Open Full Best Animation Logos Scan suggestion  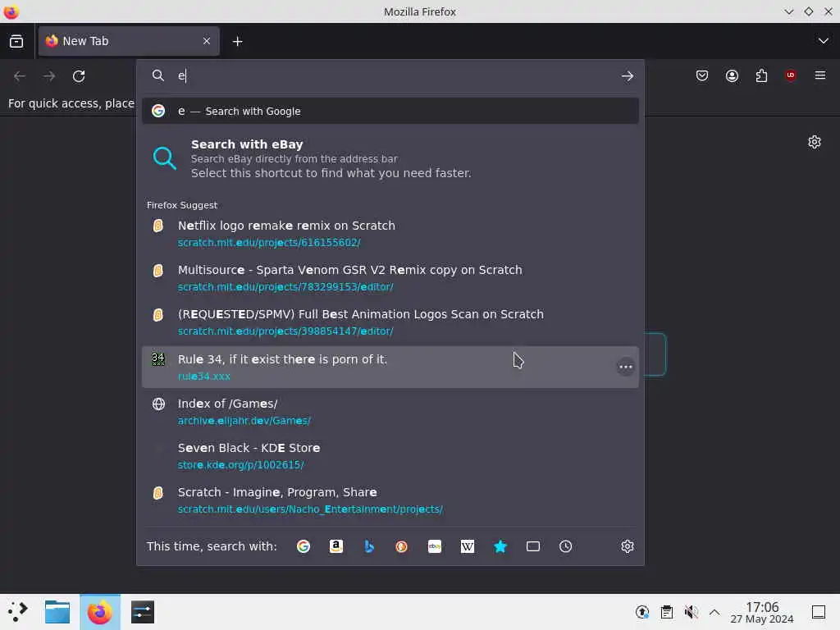pyautogui.click(x=390, y=322)
